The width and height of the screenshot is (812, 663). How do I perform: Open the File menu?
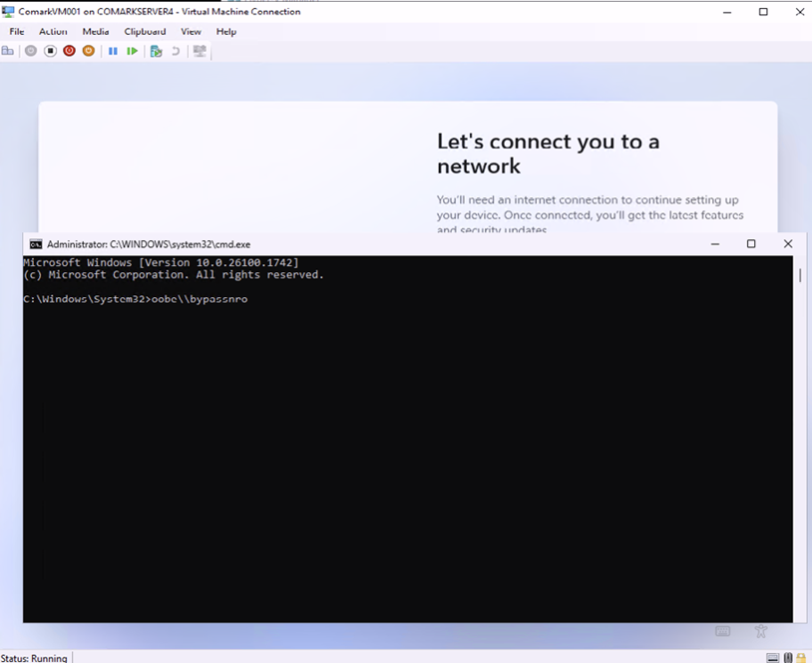point(16,32)
